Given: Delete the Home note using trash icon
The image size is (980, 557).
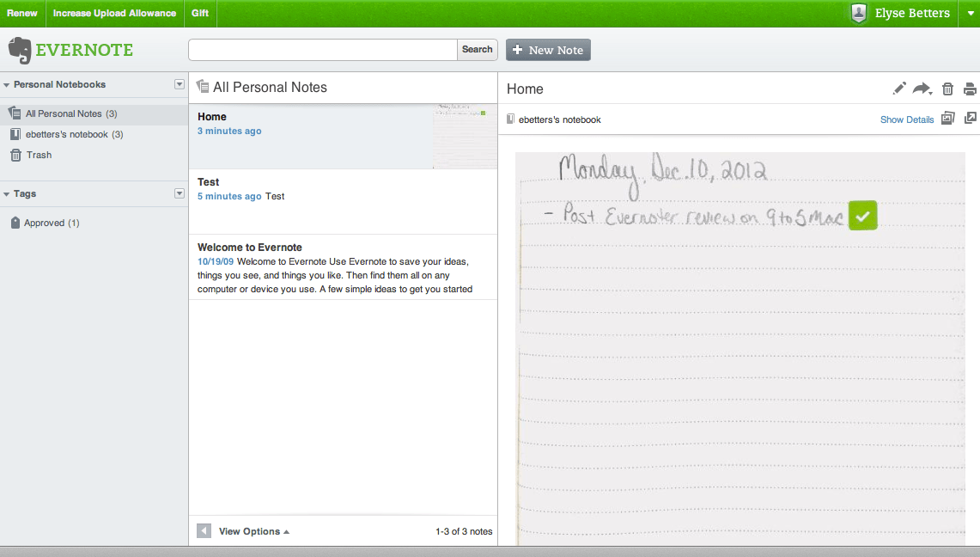Looking at the screenshot, I should [x=947, y=88].
